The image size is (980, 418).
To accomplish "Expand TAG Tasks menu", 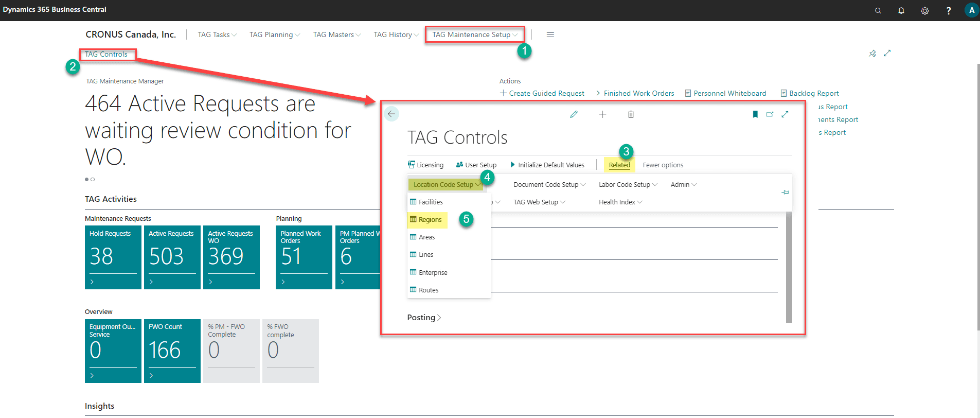I will [217, 34].
